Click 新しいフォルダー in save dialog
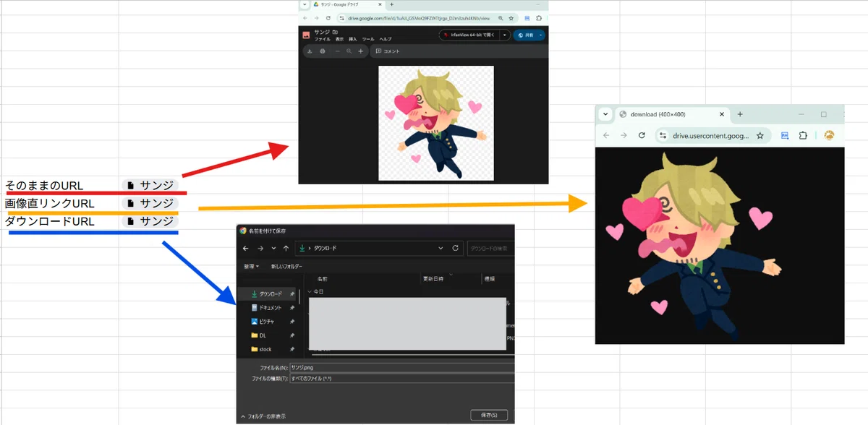868x425 pixels. coord(285,266)
